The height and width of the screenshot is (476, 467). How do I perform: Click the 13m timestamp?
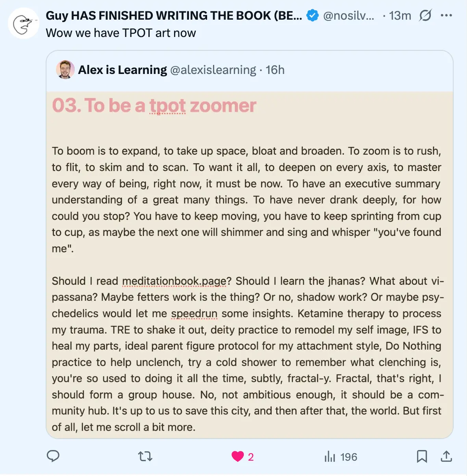pos(400,16)
